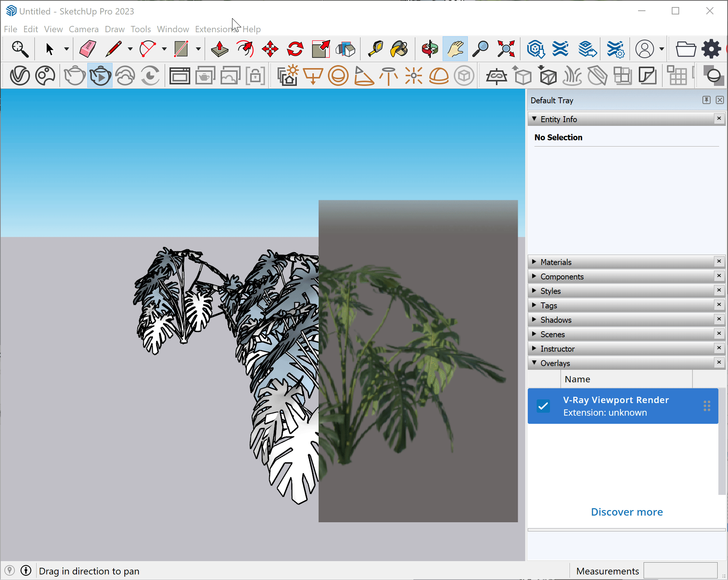
Task: Select the Rectangle shape tool
Action: point(181,49)
